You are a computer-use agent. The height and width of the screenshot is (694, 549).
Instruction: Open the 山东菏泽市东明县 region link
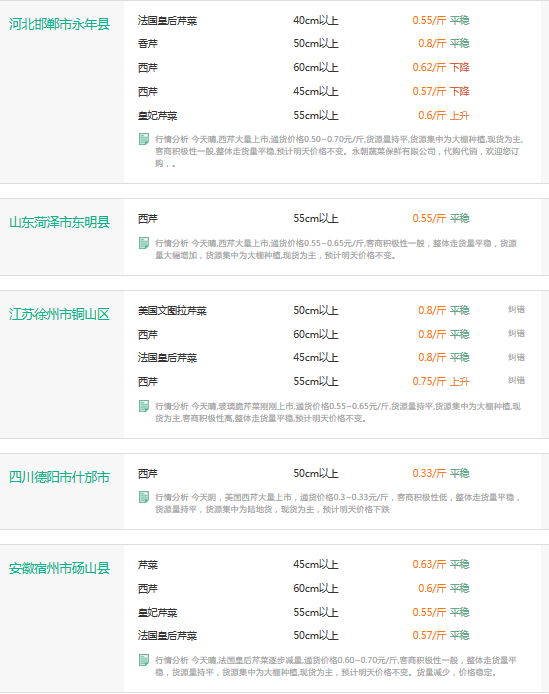tap(59, 222)
